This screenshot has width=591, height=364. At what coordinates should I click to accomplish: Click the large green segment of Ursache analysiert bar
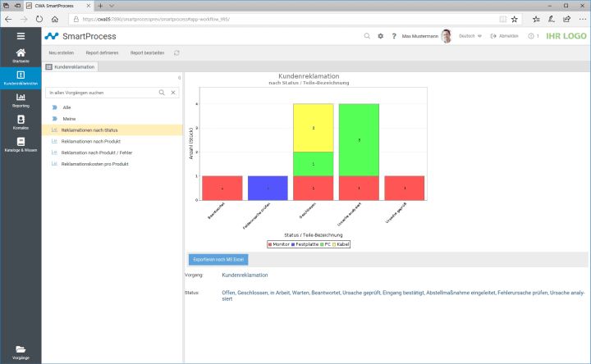[x=359, y=139]
